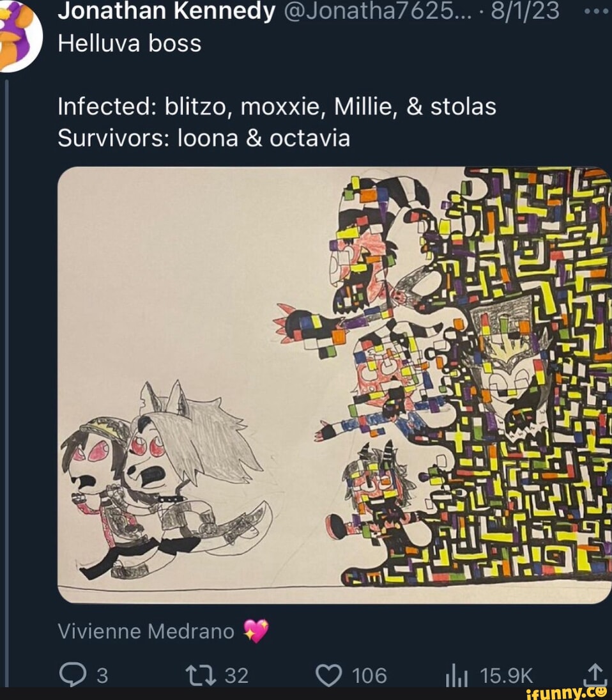Click the sparkling heart emoji

click(257, 632)
